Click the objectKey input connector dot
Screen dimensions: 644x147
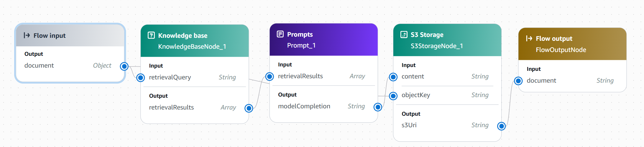click(x=393, y=96)
